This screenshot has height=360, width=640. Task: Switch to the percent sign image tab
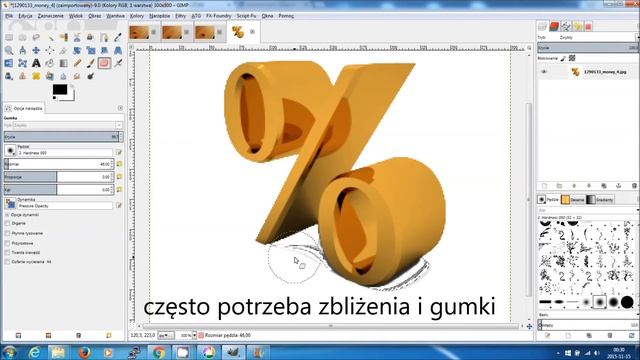pos(238,32)
